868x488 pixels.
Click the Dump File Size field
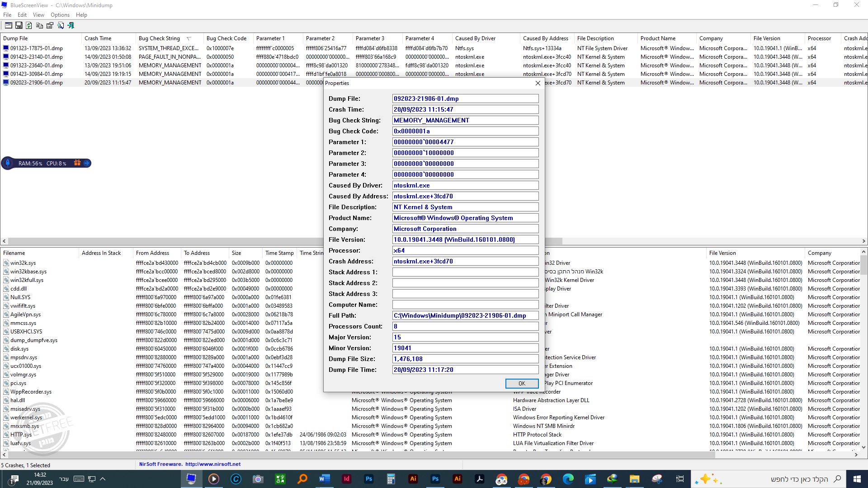(465, 359)
